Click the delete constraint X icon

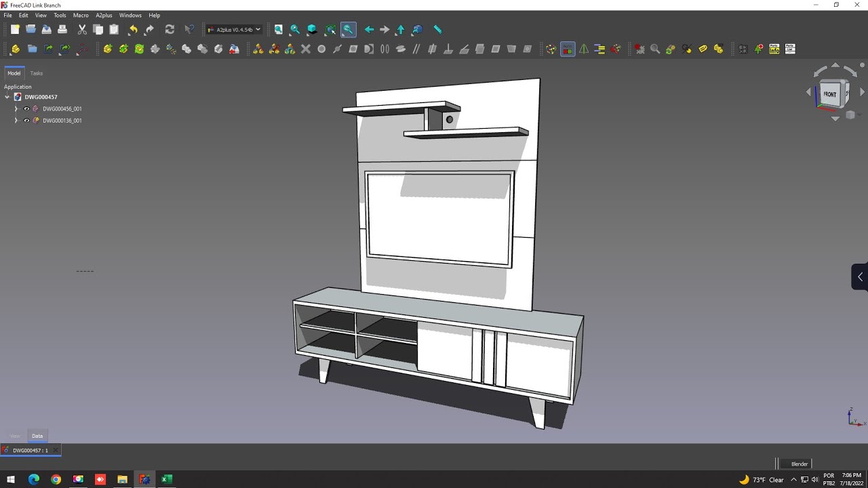[305, 49]
